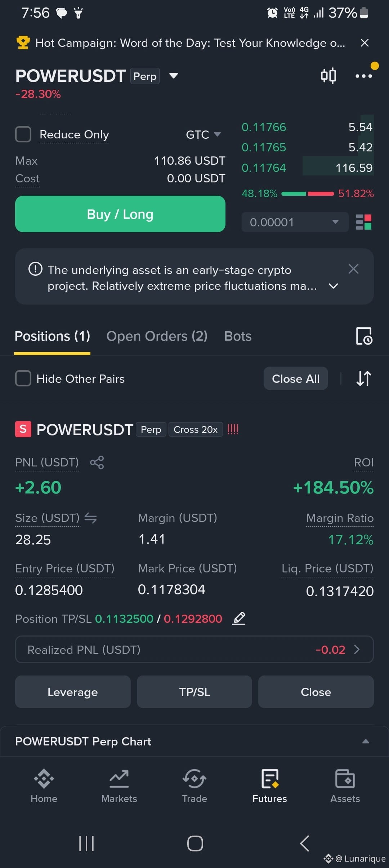Check the Hide Other Pairs box
Screen dimensions: 389x868
click(x=23, y=378)
